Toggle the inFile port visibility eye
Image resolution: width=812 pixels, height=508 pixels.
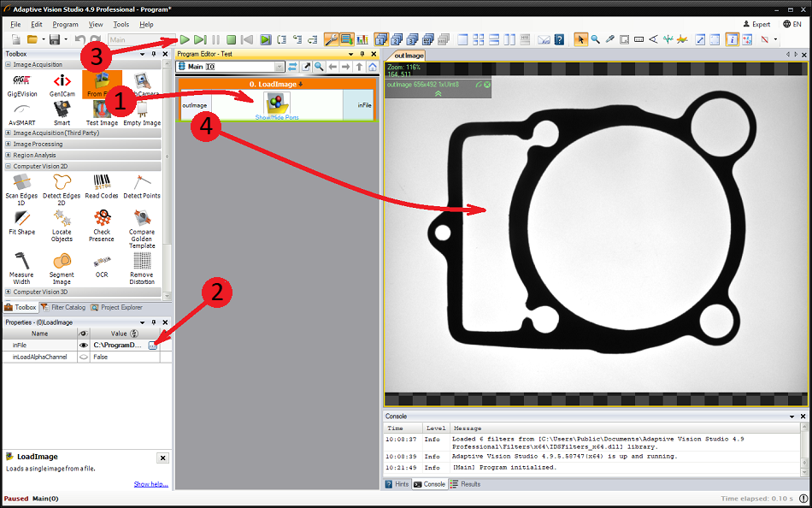coord(84,345)
